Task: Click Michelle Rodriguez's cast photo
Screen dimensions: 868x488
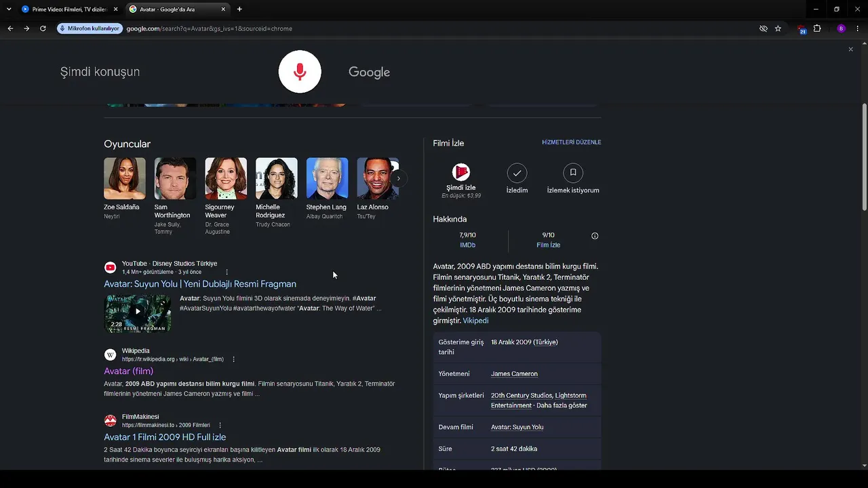Action: click(x=277, y=179)
